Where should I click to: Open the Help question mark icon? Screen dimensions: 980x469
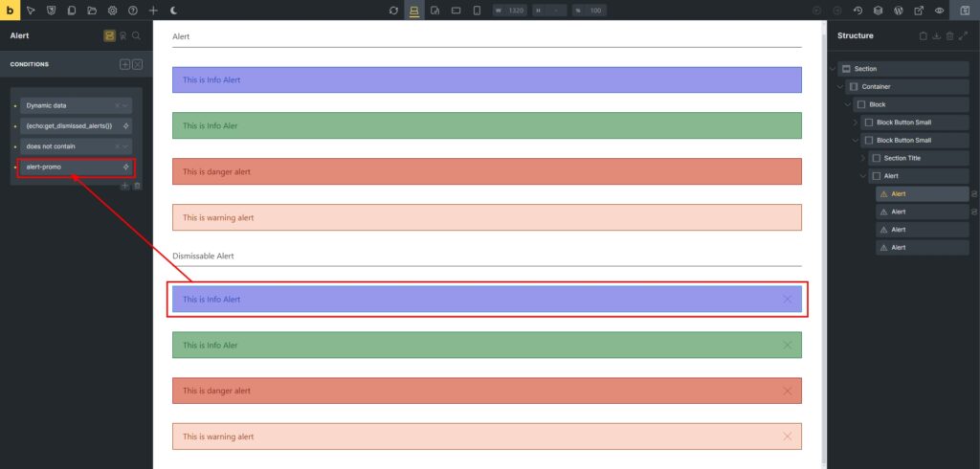click(x=132, y=11)
